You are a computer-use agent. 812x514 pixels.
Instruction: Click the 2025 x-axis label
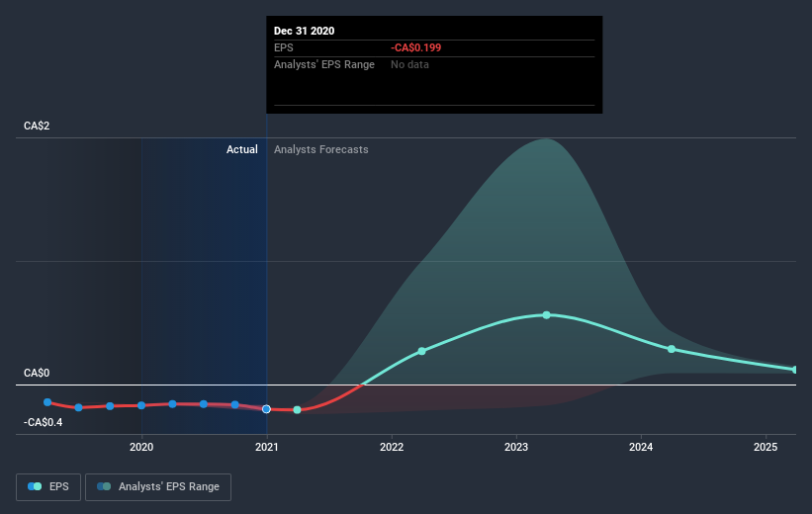[766, 447]
